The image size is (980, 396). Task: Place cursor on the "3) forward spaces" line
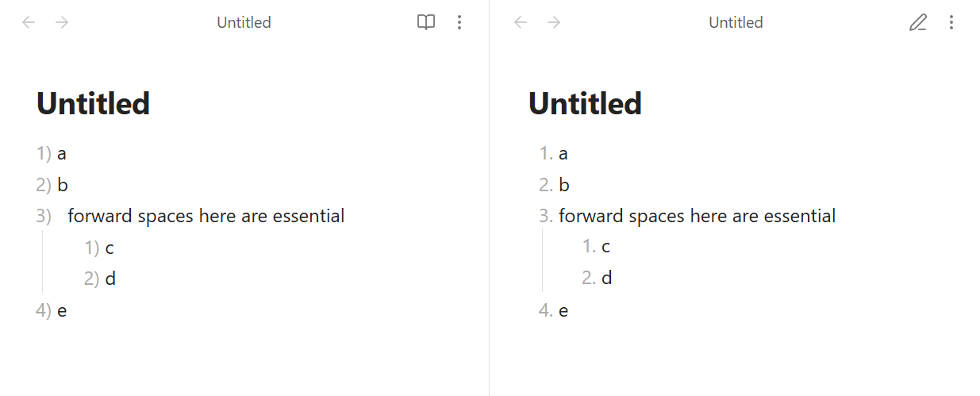pos(206,216)
